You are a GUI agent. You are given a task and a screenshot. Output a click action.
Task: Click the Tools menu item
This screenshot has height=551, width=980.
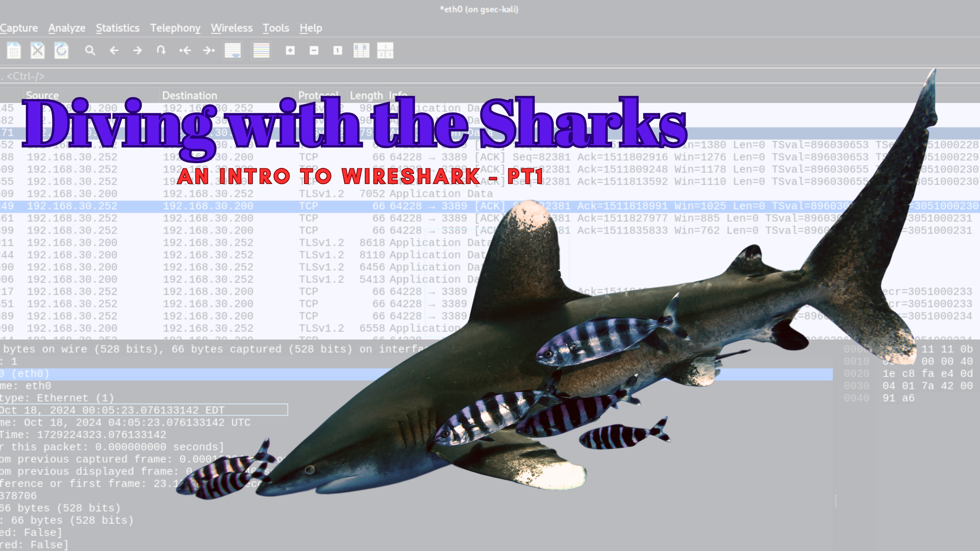coord(275,28)
